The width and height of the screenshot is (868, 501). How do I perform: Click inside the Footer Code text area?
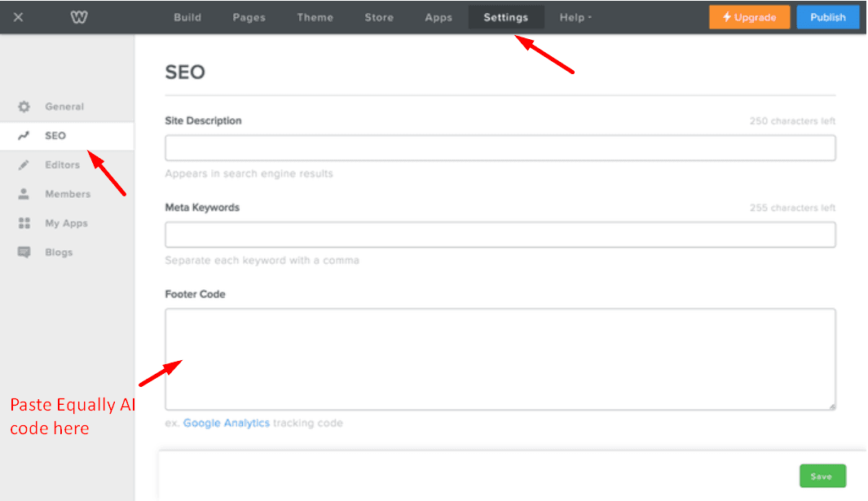tap(500, 358)
